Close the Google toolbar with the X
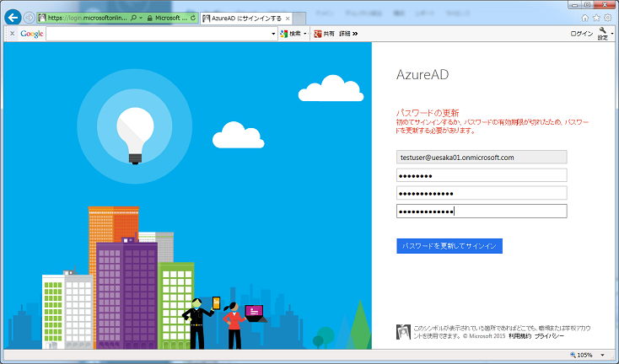Viewport: 619px width, 364px height. 13,34
